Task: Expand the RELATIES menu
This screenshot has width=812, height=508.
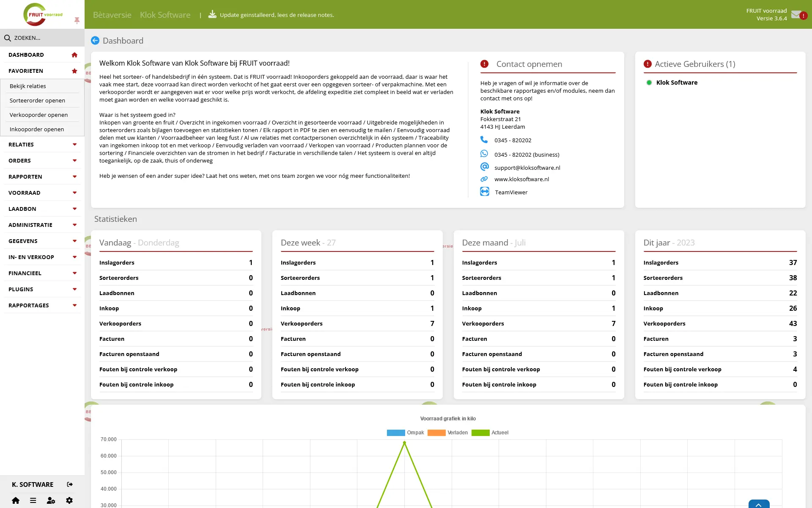Action: 42,145
